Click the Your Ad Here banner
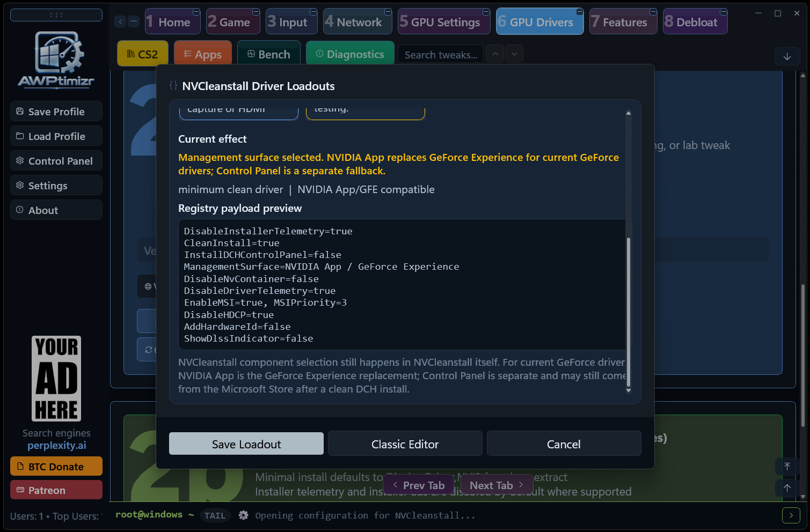Screen dimensions: 810x532 56,379
